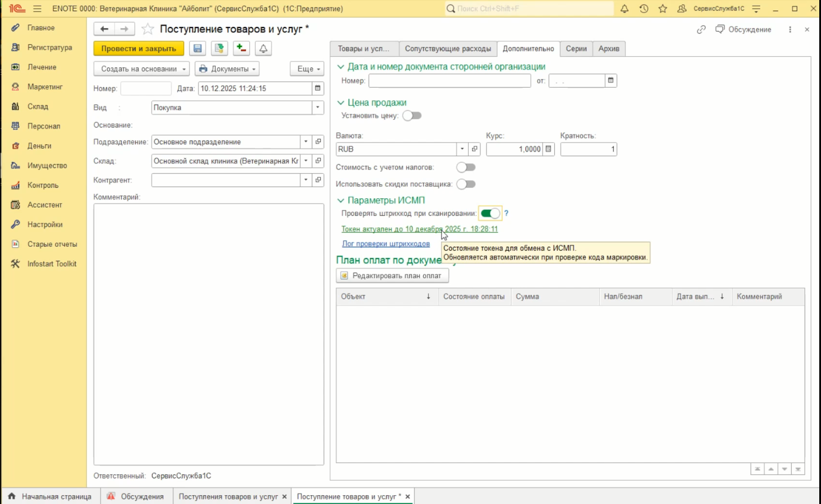
Task: Open the calculator icon in the Курс field
Action: [548, 149]
